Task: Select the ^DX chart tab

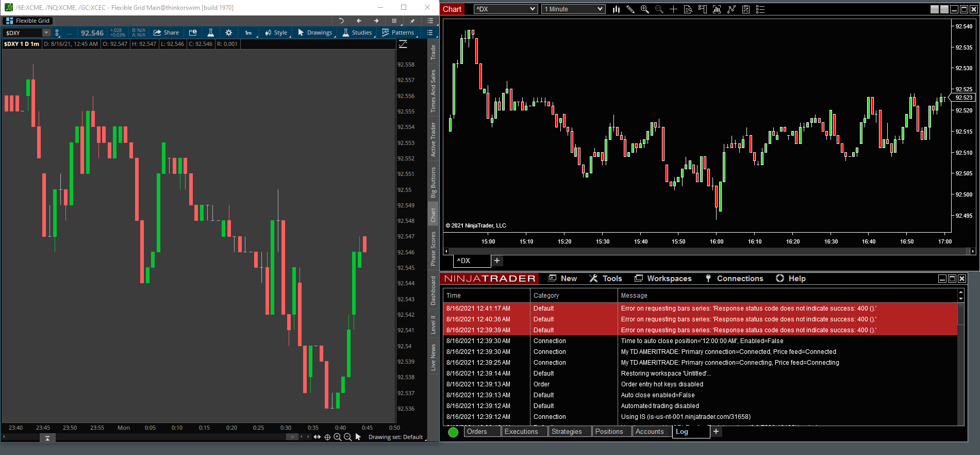Action: (472, 261)
